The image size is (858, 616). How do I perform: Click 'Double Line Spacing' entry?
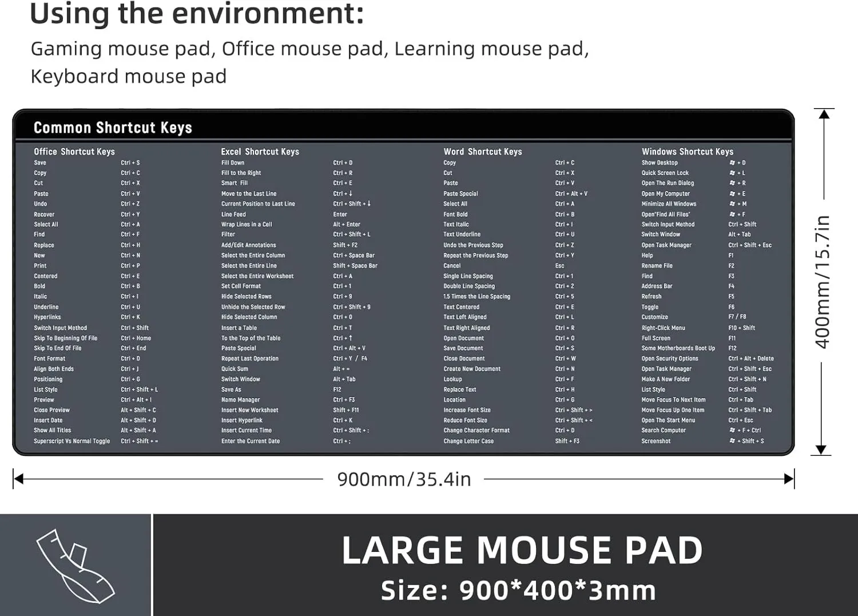469,287
